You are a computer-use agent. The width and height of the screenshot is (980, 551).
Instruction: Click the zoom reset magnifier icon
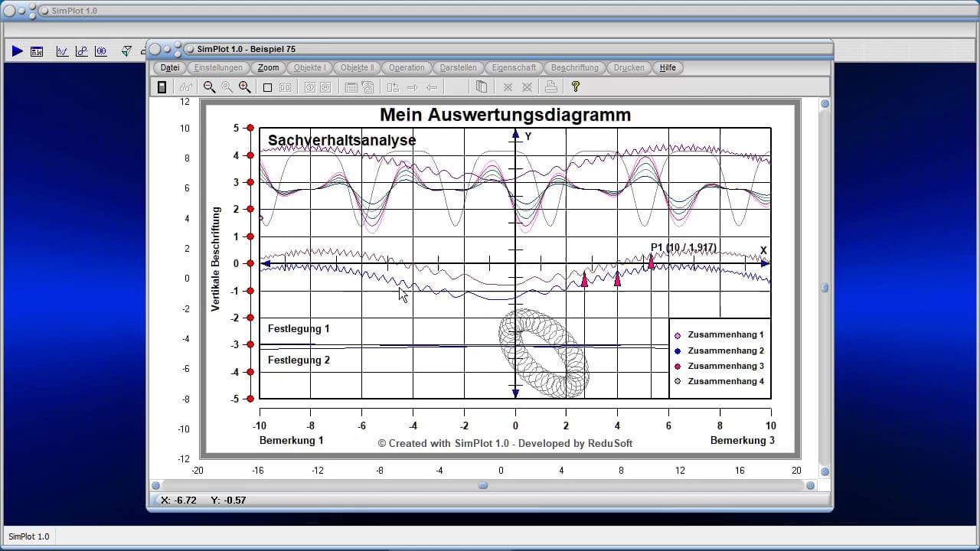227,87
